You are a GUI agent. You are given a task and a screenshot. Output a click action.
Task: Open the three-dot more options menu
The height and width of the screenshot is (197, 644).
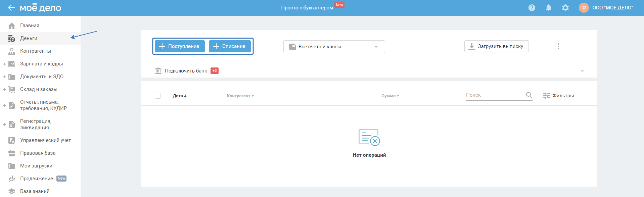point(558,46)
